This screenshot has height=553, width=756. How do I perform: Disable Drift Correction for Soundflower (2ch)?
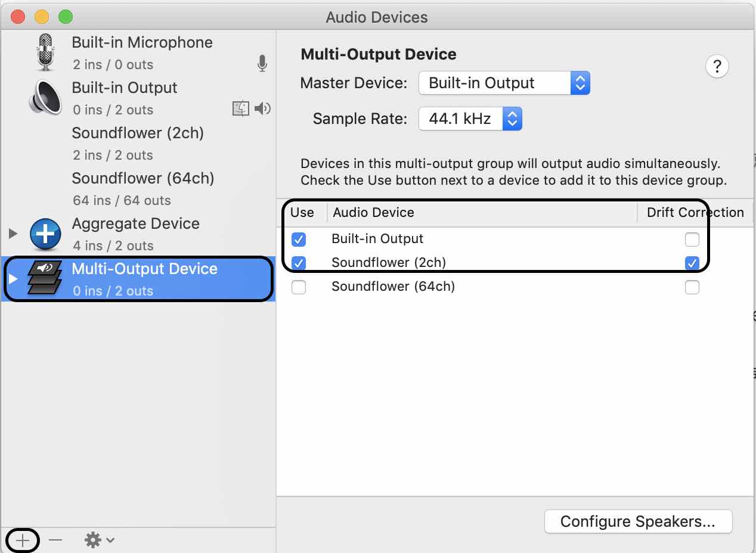point(692,263)
